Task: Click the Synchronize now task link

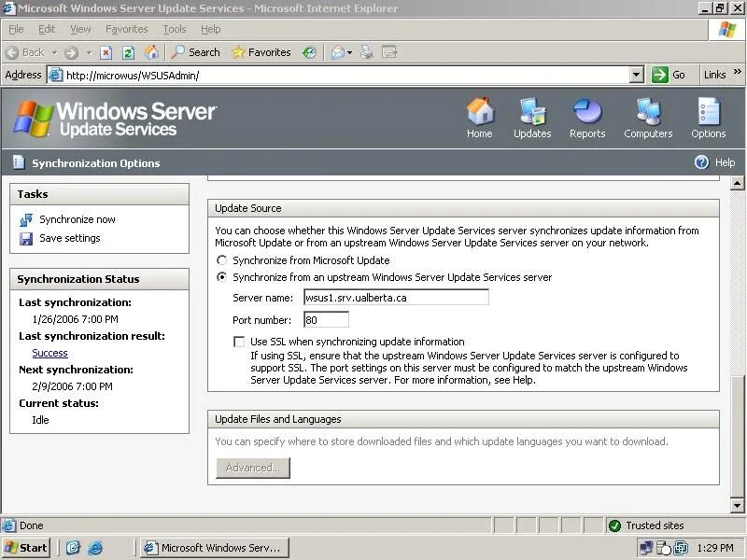Action: pos(78,219)
